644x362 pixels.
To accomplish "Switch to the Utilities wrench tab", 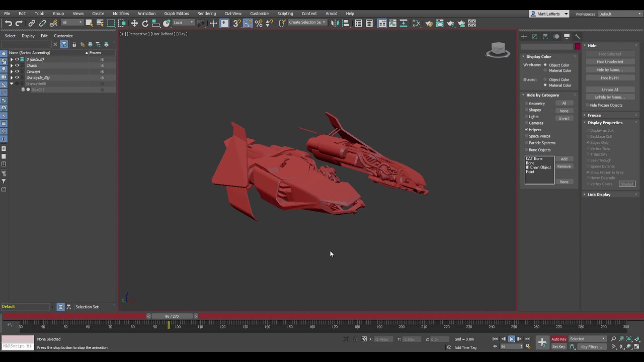I will tap(577, 36).
